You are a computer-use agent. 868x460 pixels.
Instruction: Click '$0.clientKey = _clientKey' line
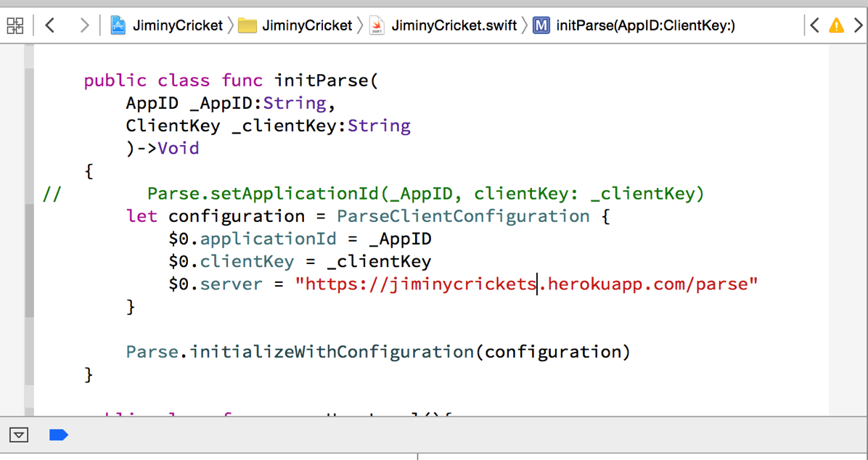(300, 261)
